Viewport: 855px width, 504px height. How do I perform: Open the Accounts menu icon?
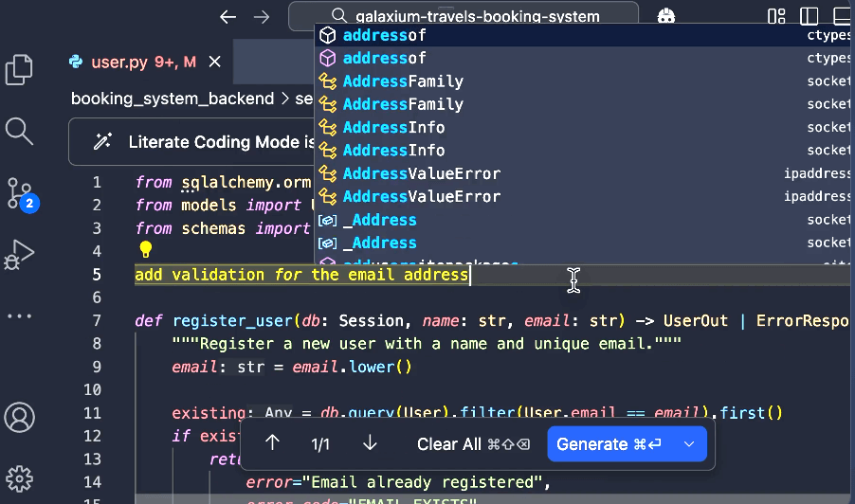pos(19,418)
